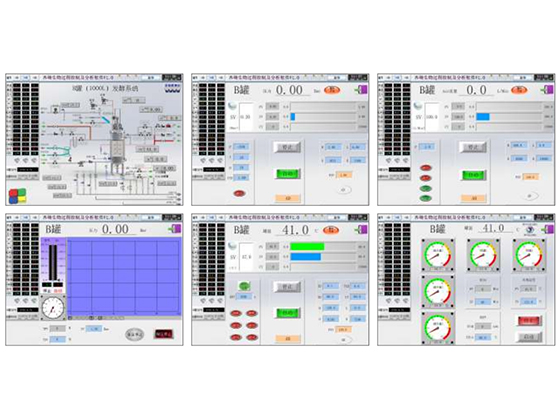
Task: Click exit door icon in 0.0 L/Min panel
Action: 547,90
